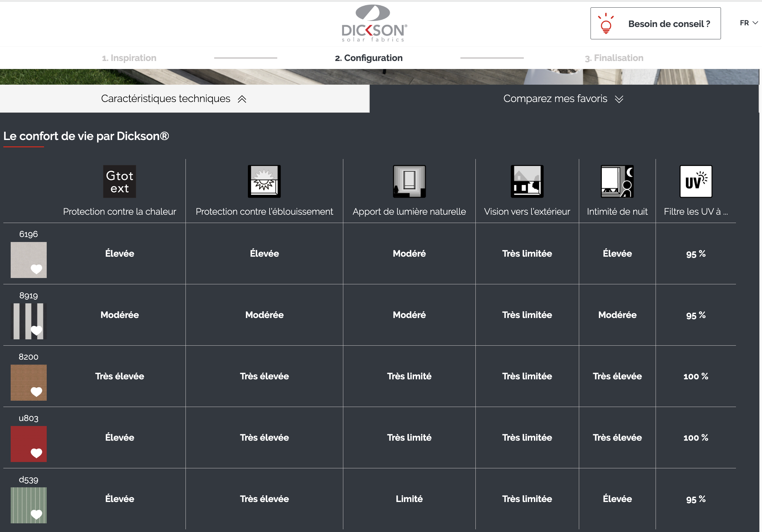Unfavorite the red u803 fabric heart
Viewport: 762px width, 532px height.
pos(36,453)
